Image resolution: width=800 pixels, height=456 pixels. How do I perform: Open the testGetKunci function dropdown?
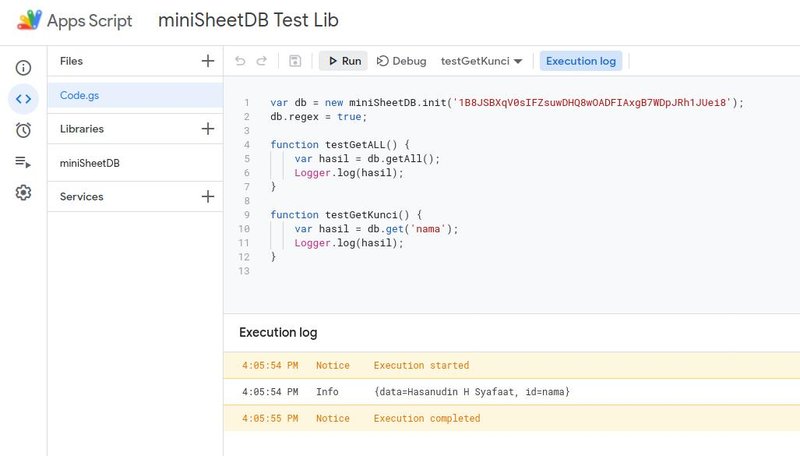tap(482, 61)
